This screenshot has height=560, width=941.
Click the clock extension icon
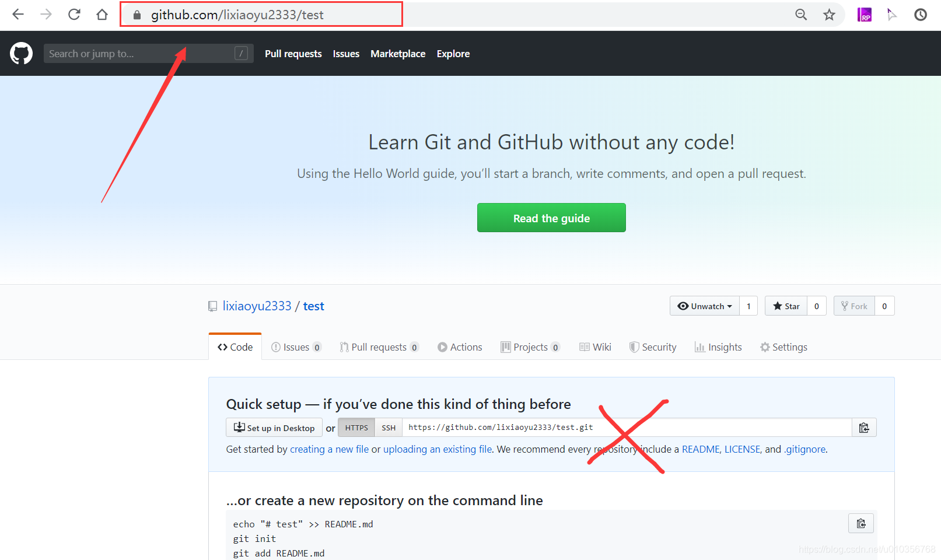click(921, 15)
